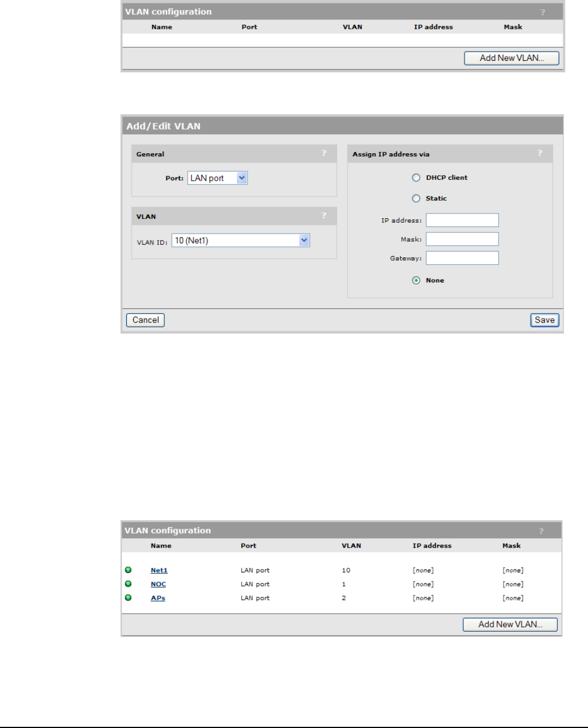Screen dimensions: 588x728
Task: Click VLAN value 1 in NOC row
Action: click(x=344, y=584)
